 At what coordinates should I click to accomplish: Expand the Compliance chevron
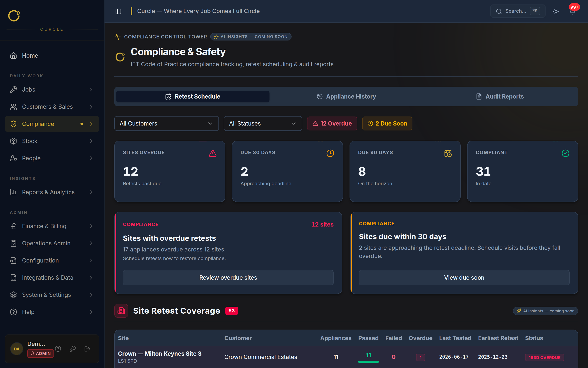click(91, 124)
